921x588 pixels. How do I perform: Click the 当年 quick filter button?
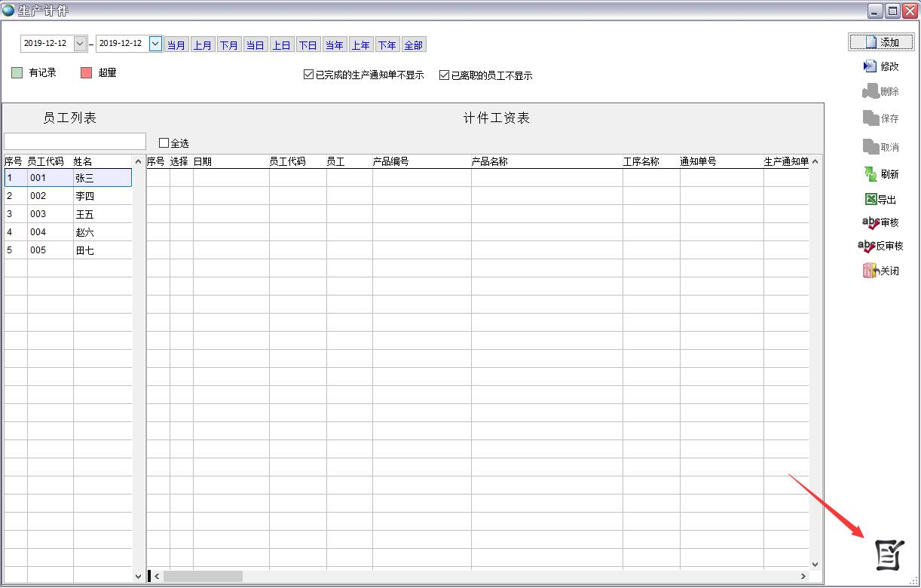pyautogui.click(x=334, y=45)
